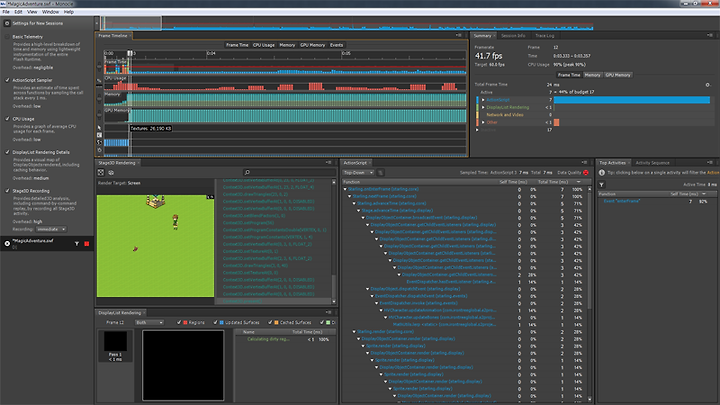The width and height of the screenshot is (720, 405).
Task: Collapse the Starling.render tree node
Action: [354, 332]
